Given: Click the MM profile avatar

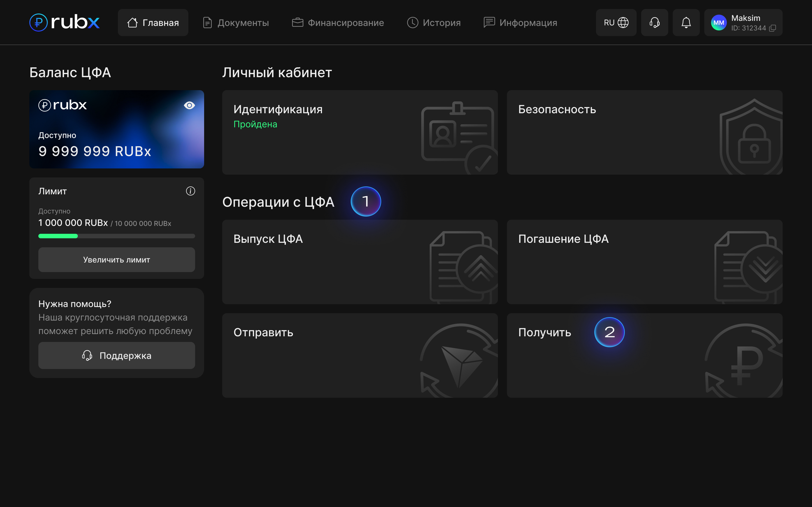Looking at the screenshot, I should 718,23.
